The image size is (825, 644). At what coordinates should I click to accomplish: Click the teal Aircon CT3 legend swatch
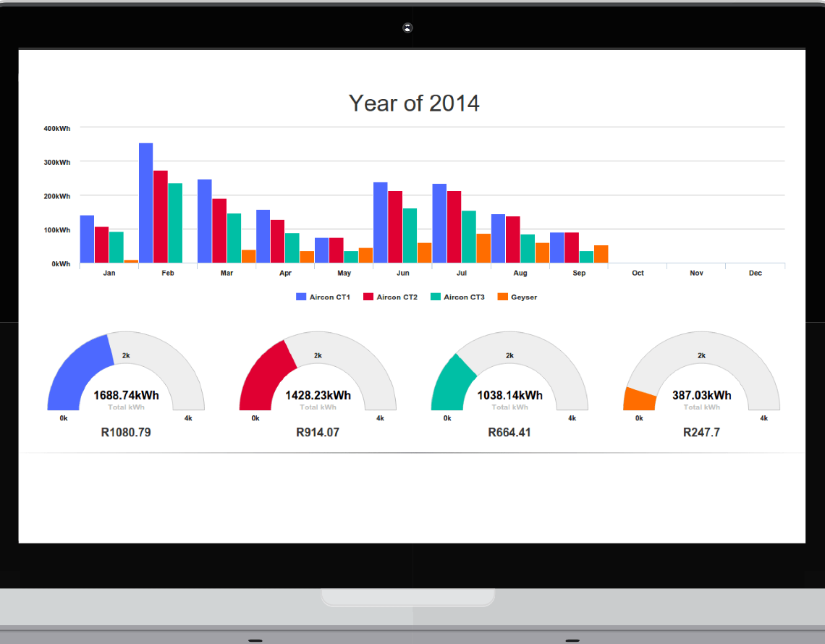click(x=435, y=297)
